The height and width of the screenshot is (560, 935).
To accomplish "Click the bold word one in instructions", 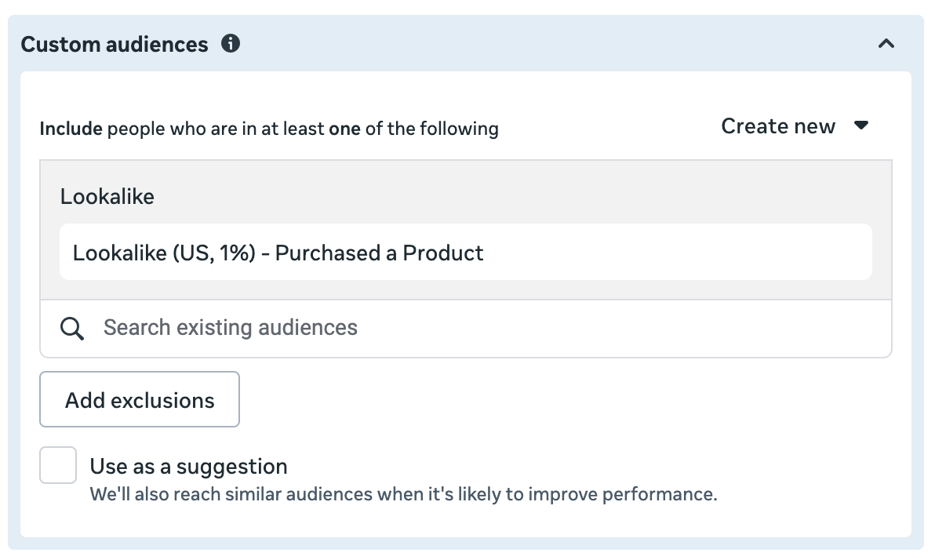I will [344, 128].
